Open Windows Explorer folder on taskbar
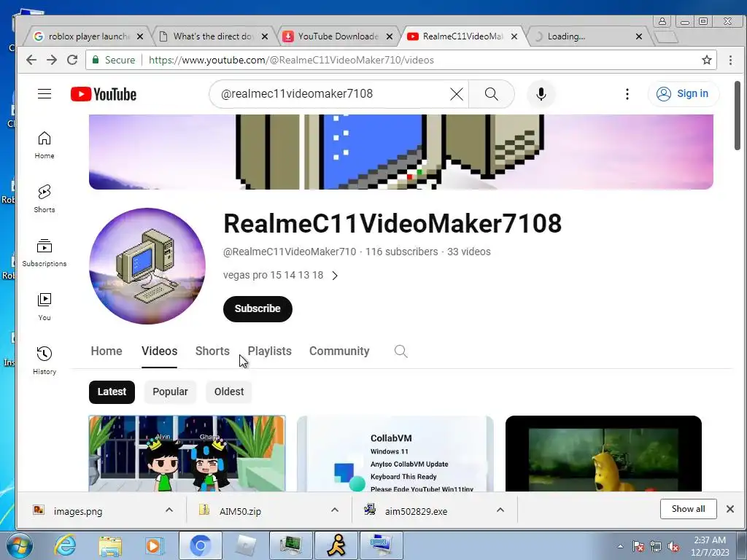This screenshot has width=747, height=560. (x=110, y=545)
